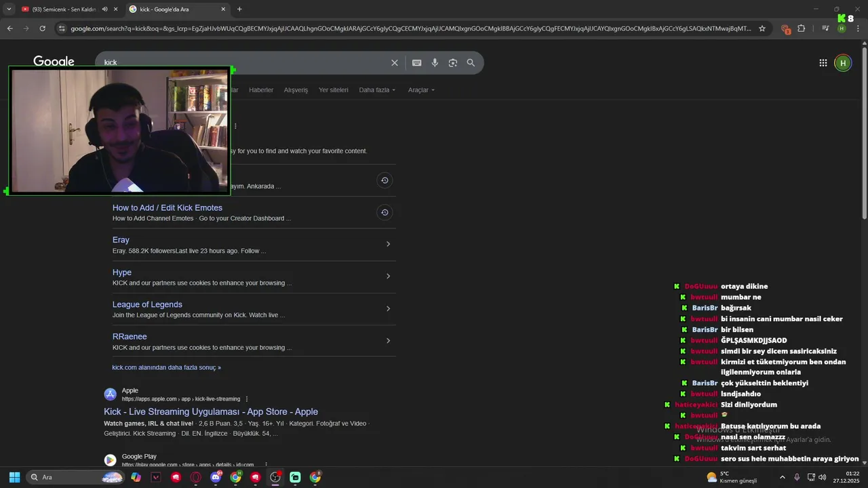This screenshot has height=488, width=868.
Task: Open How to Add / Edit Kick Emotes link
Action: pyautogui.click(x=167, y=208)
